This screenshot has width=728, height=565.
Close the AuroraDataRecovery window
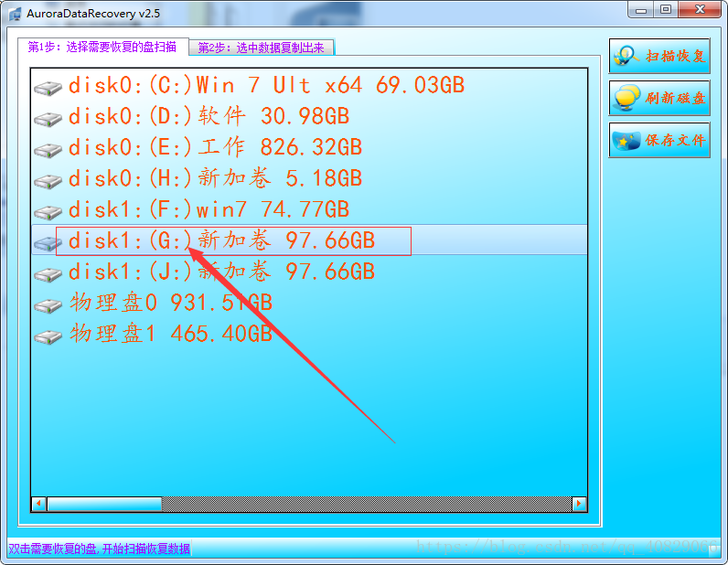[700, 10]
